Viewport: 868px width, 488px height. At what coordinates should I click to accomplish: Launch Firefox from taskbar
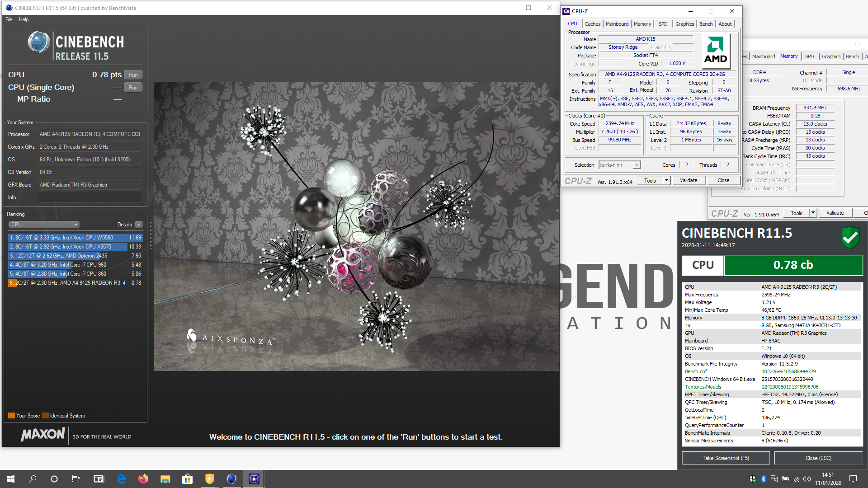[x=143, y=479]
